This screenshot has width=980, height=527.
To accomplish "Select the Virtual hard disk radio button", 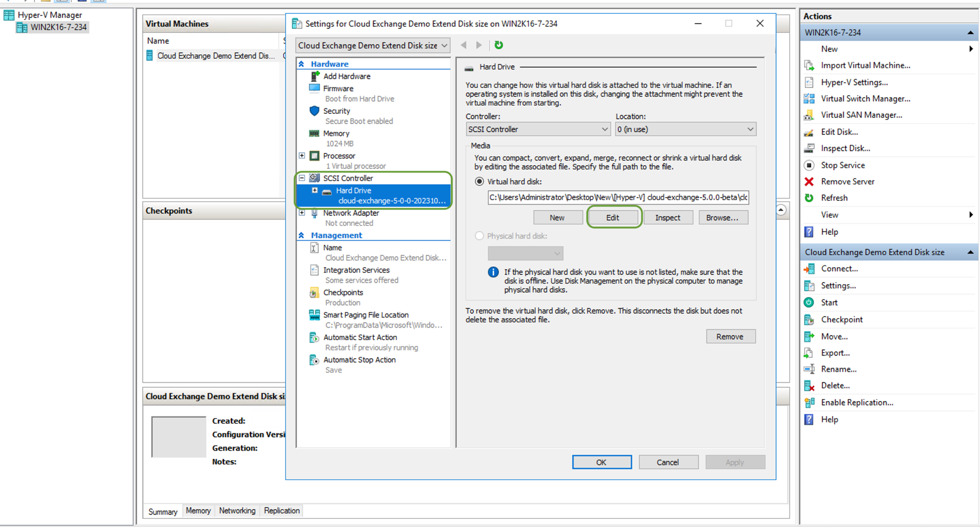I will click(479, 182).
